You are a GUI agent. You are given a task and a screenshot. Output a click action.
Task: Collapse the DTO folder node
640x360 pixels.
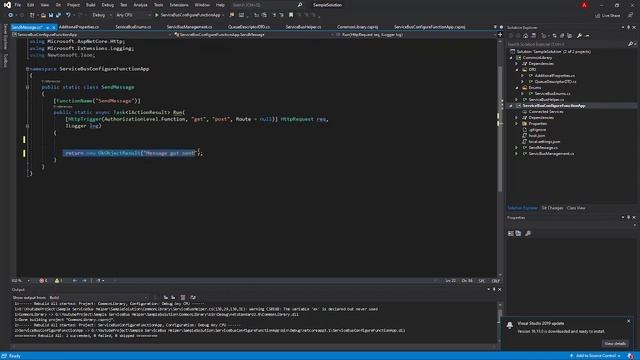pos(517,69)
